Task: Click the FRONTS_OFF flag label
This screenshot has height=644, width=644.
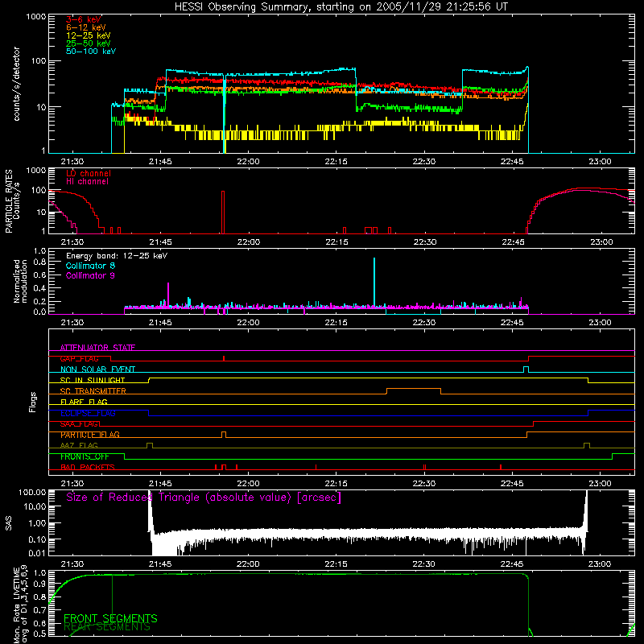Action: (85, 456)
